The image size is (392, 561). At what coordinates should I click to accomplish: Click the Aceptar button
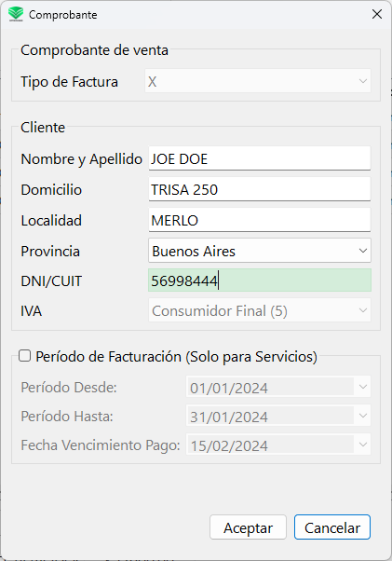(248, 527)
